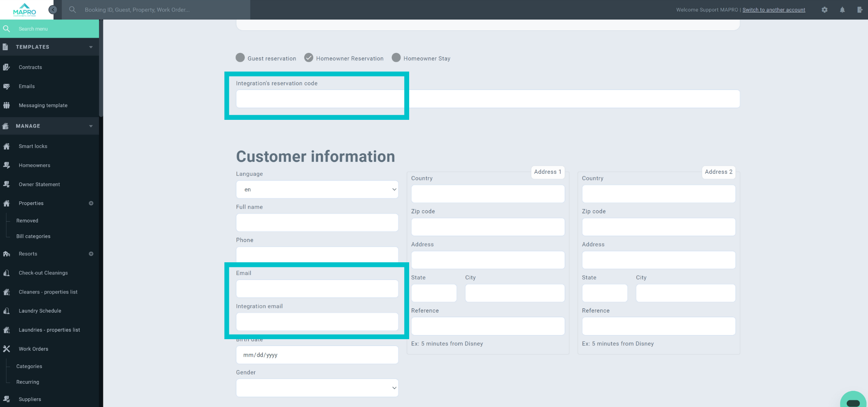Click the settings gear icon in header

click(825, 10)
